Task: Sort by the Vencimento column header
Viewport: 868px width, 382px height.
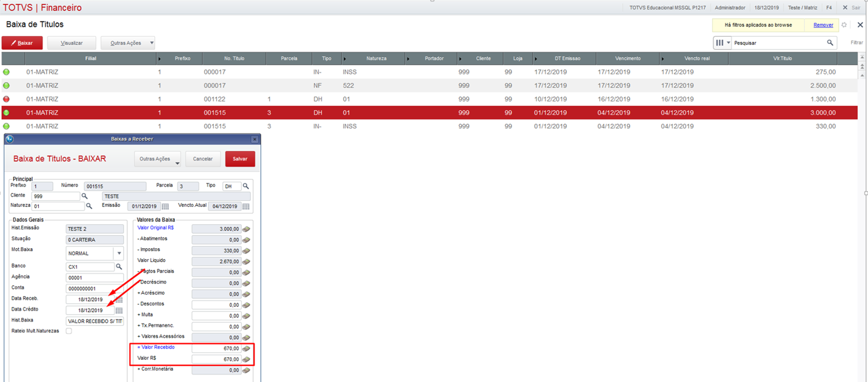Action: pyautogui.click(x=628, y=58)
